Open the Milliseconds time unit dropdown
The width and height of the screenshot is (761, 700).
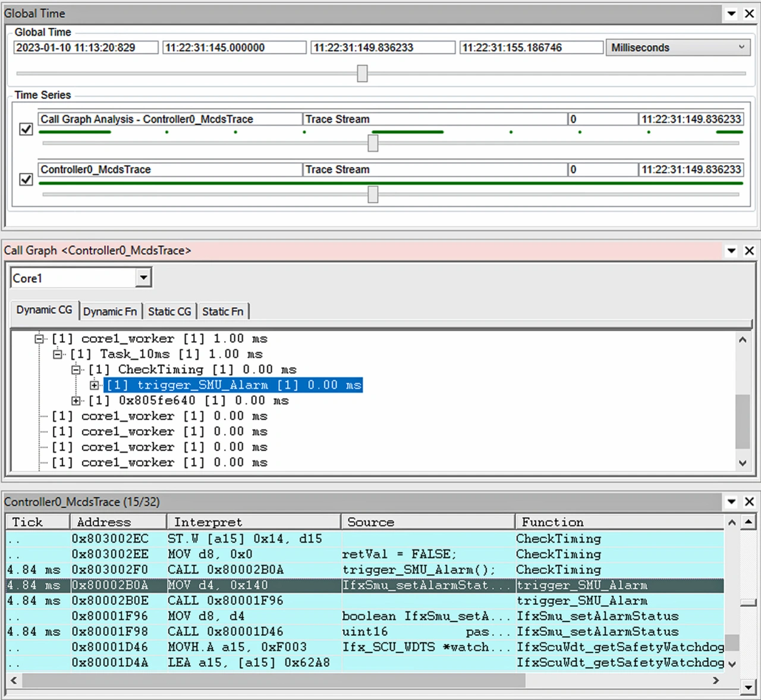[x=741, y=48]
